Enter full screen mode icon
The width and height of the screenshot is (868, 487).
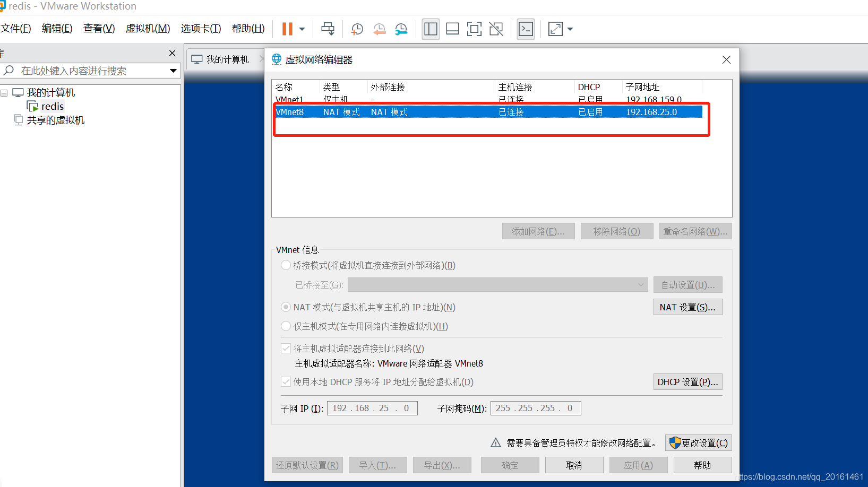point(474,29)
